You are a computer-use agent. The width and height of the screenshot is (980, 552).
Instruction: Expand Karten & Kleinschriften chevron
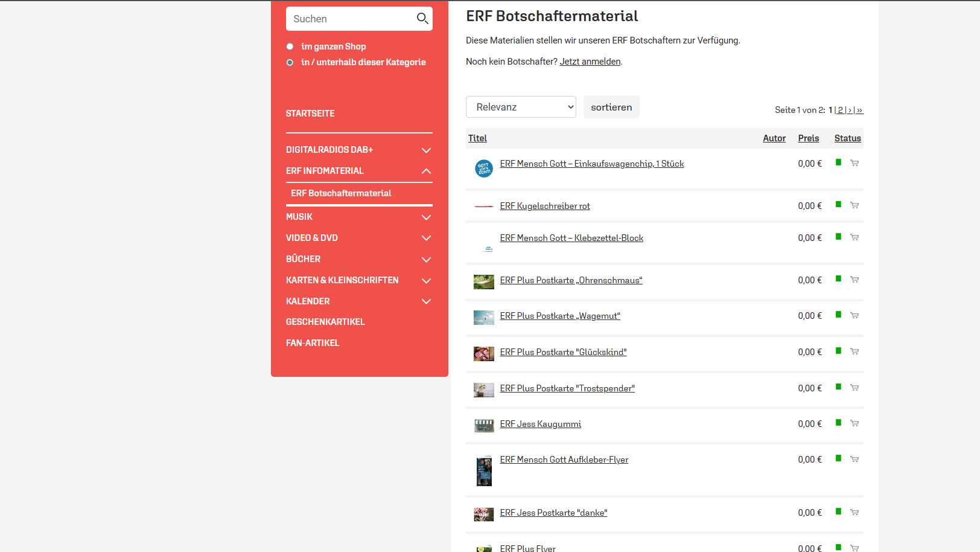426,280
